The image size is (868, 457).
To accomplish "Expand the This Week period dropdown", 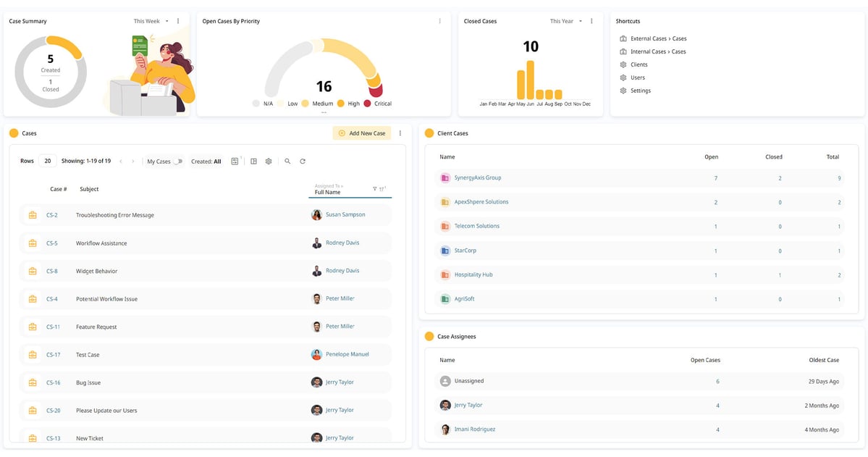I will click(151, 21).
